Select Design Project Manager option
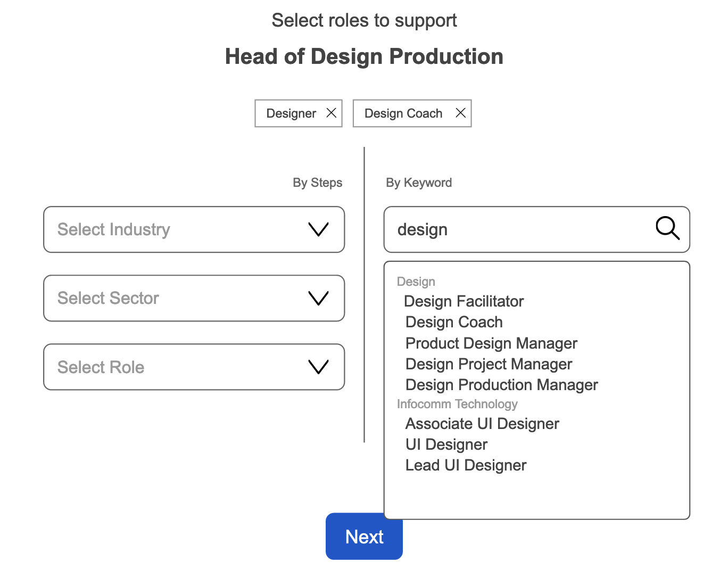Viewport: 728px width, 578px height. (489, 364)
